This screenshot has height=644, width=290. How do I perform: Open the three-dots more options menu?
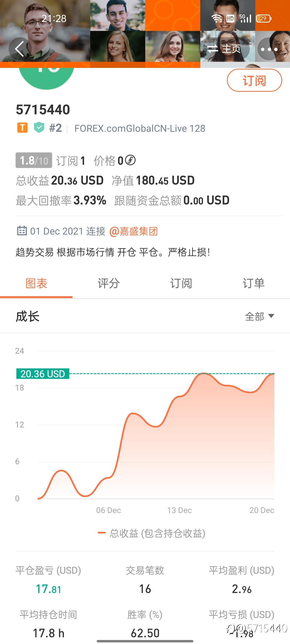pos(269,49)
